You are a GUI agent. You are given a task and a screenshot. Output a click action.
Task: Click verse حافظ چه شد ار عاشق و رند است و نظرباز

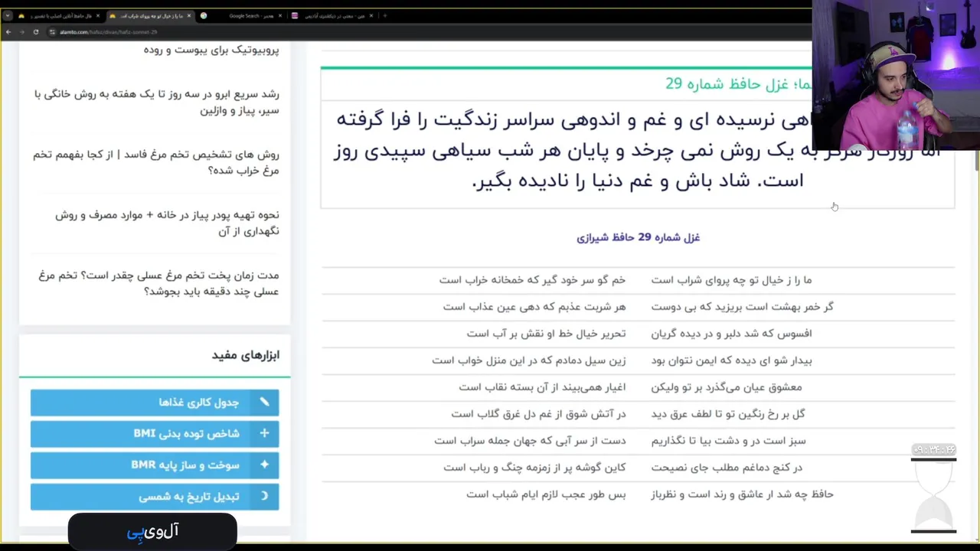click(742, 494)
